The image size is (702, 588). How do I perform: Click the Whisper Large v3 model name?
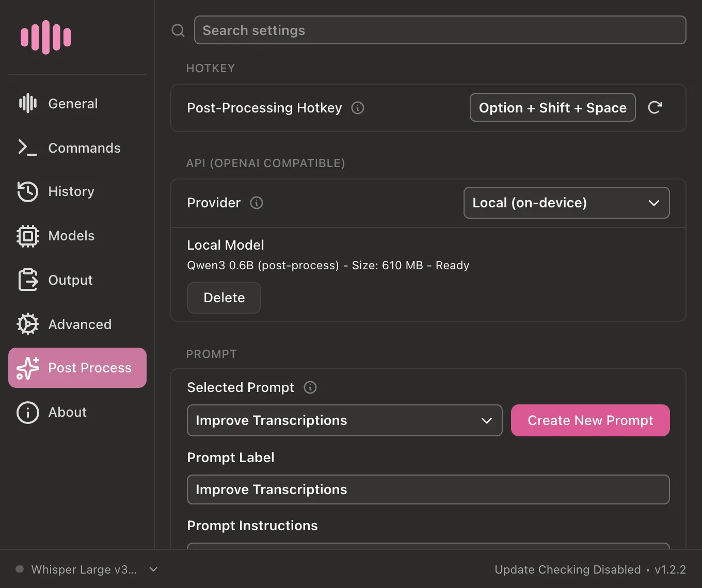pyautogui.click(x=84, y=569)
